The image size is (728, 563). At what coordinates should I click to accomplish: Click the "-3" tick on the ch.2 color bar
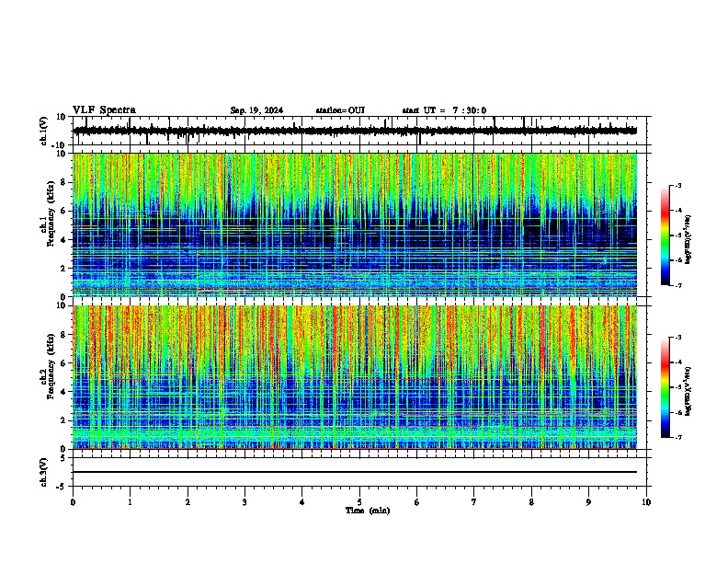(x=677, y=338)
